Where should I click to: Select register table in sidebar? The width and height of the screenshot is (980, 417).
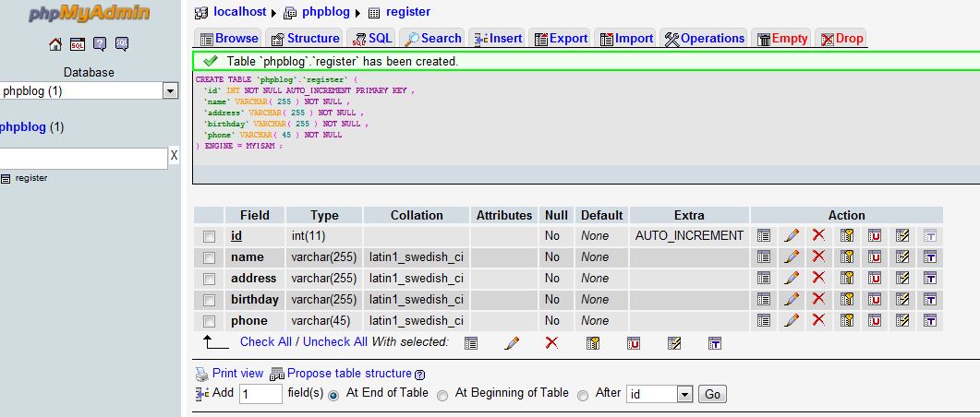[31, 179]
